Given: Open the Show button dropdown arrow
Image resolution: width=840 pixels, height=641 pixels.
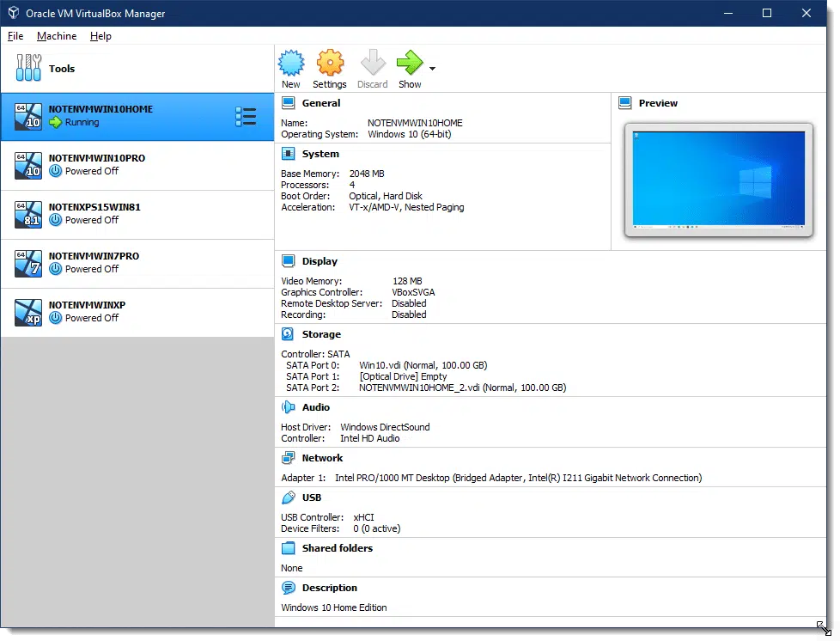Looking at the screenshot, I should tap(432, 69).
